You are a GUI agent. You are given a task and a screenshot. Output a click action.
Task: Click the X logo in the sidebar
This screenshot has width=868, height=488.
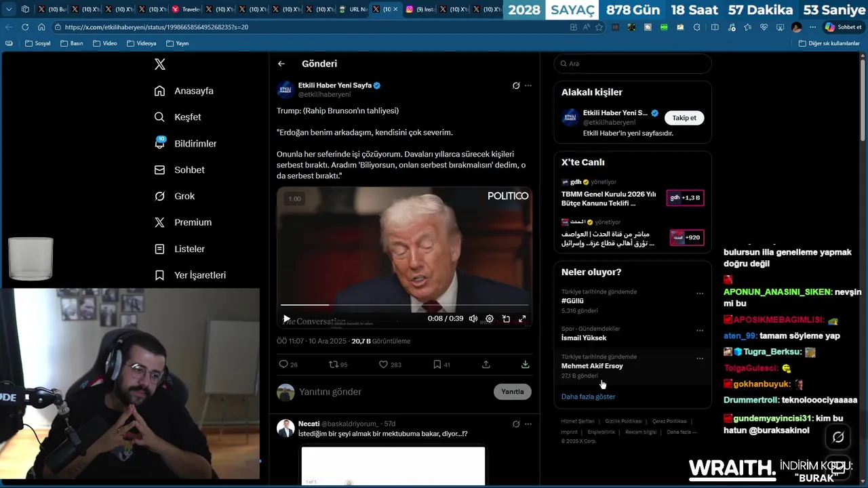[160, 64]
